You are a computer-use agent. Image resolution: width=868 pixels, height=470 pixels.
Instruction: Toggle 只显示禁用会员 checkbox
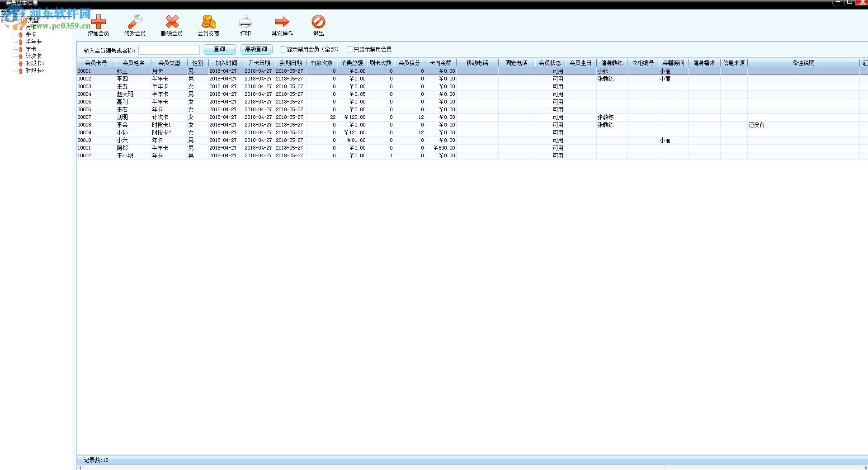tap(350, 49)
